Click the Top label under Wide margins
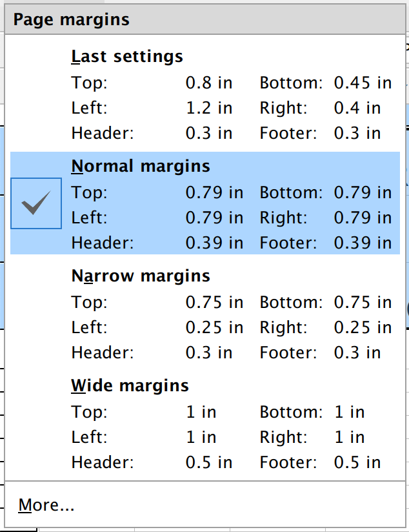 click(x=89, y=412)
